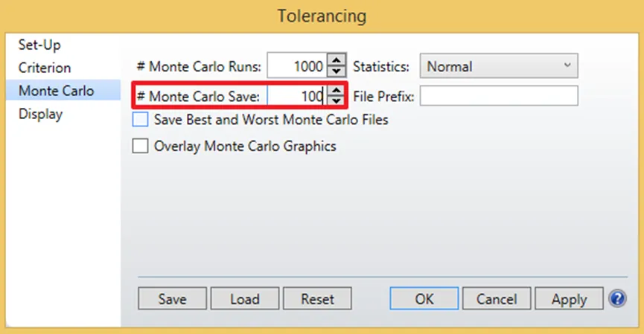The image size is (644, 334).
Task: Go to the Display section
Action: tap(40, 114)
